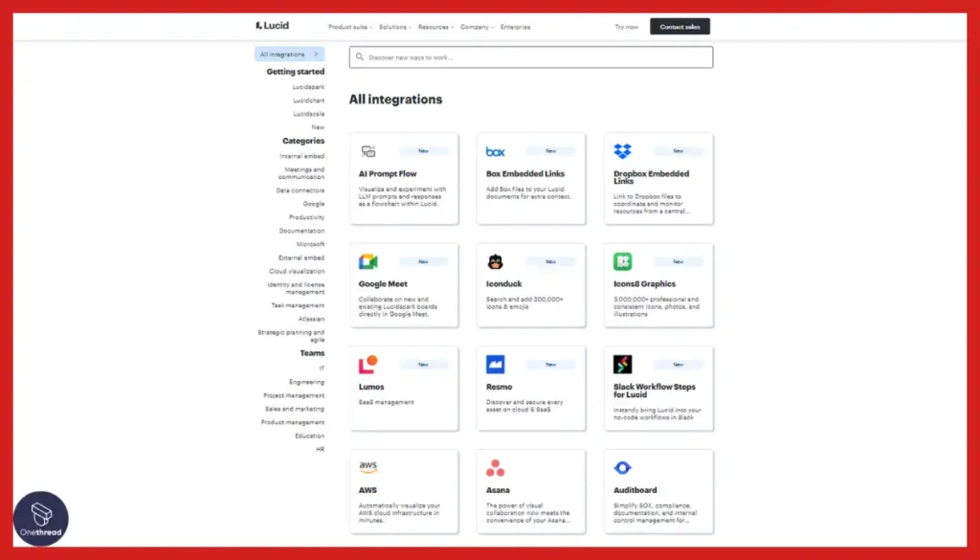
Task: Select the Documentation category
Action: pos(301,231)
